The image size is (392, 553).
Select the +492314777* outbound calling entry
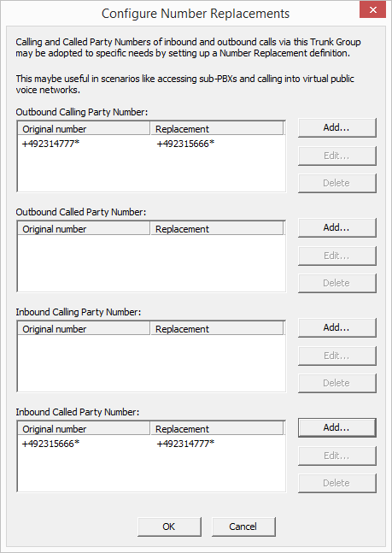tap(151, 144)
